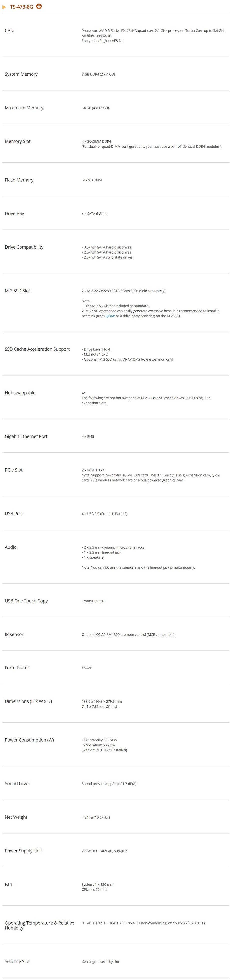Viewport: 231px width, 980px height.
Task: Click the TS-473-8G model title
Action: pos(22,7)
